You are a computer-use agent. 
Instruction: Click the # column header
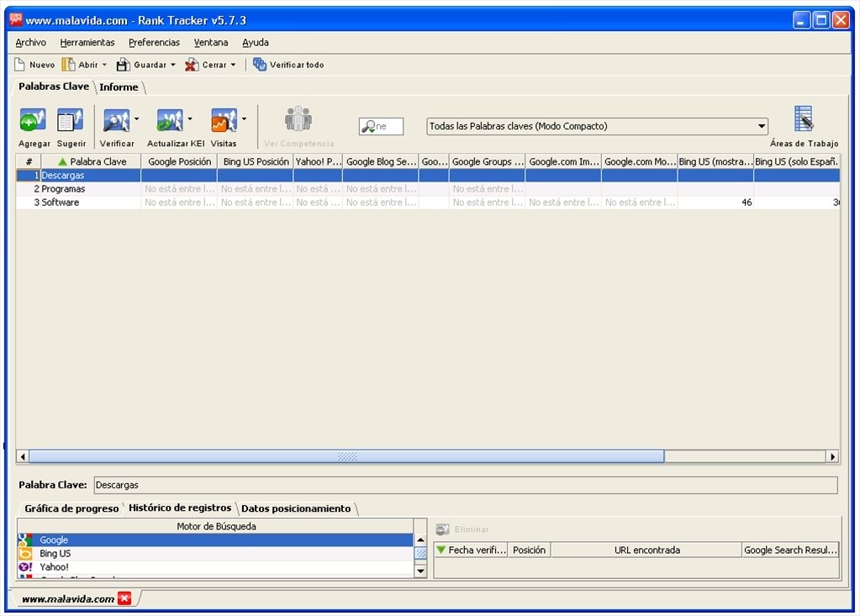pos(29,161)
